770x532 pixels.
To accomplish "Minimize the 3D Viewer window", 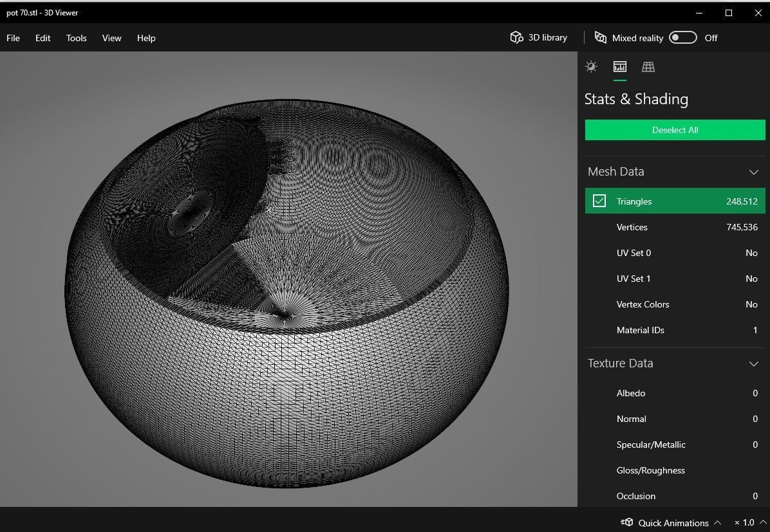I will (700, 13).
